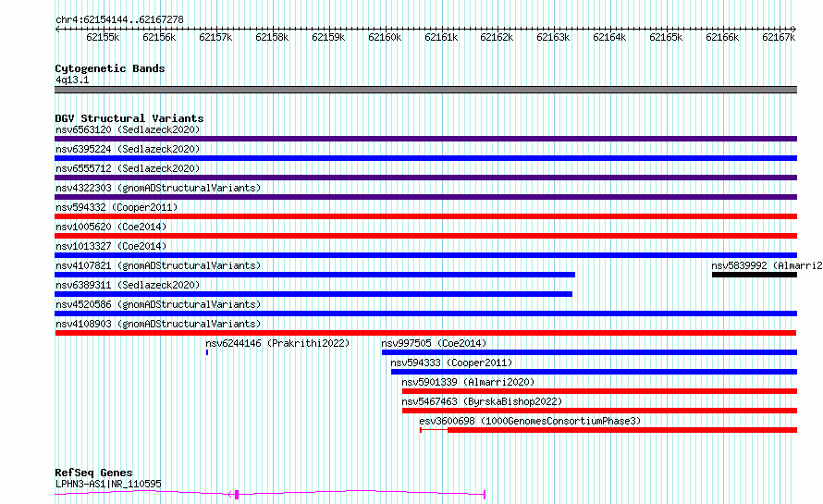
Task: Select the nsv6244146 (Prakrithi2022) small blue marker
Action: click(x=207, y=352)
